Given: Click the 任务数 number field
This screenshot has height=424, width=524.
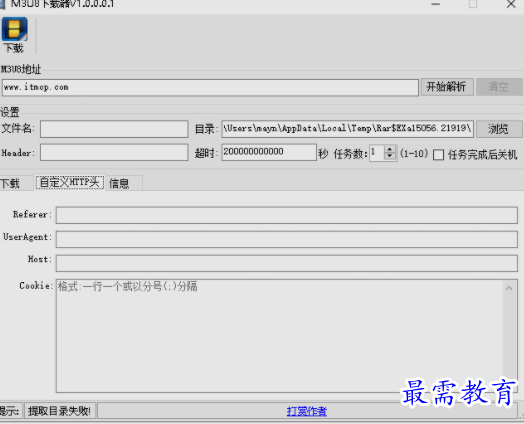Looking at the screenshot, I should 377,153.
